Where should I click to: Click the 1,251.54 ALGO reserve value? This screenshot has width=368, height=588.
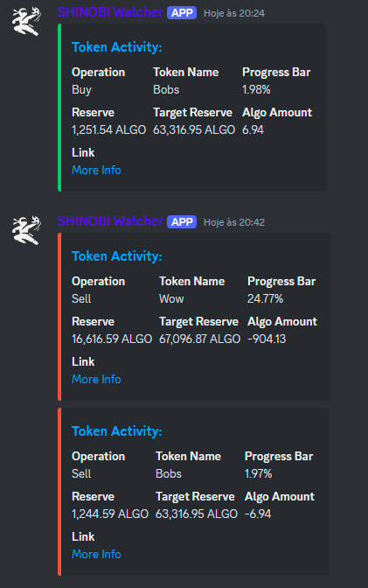tap(108, 129)
